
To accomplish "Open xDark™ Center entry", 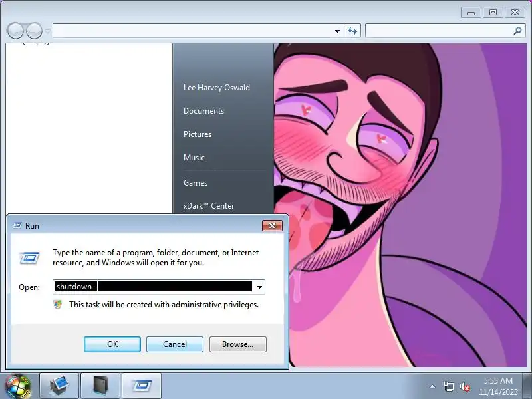I will (x=209, y=206).
